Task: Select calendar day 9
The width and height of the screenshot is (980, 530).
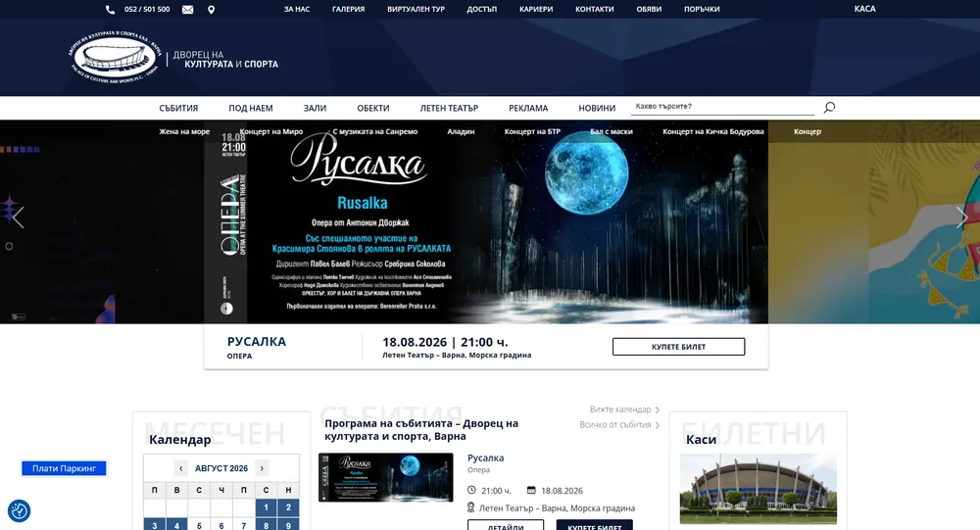Action: pos(288,524)
